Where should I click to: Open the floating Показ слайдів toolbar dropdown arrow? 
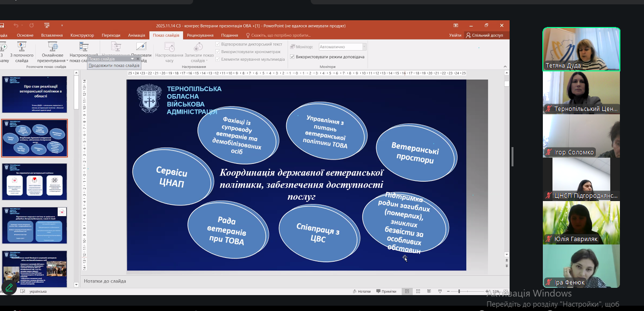click(132, 59)
